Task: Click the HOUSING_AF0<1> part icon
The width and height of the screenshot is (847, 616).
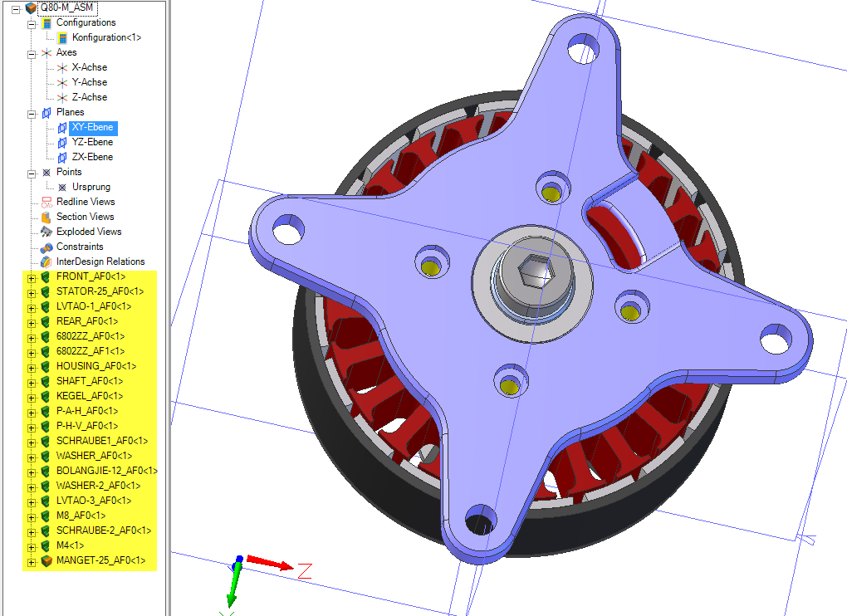Action: [x=47, y=367]
